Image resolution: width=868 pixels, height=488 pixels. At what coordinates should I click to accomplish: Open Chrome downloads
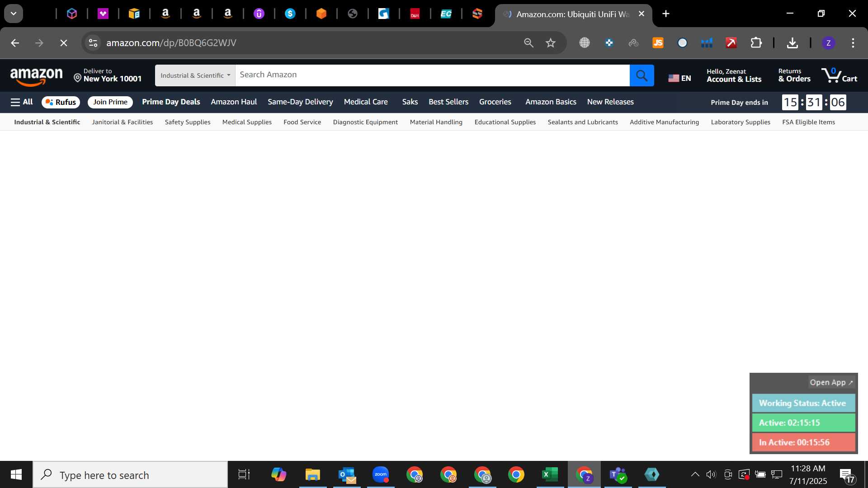[792, 43]
